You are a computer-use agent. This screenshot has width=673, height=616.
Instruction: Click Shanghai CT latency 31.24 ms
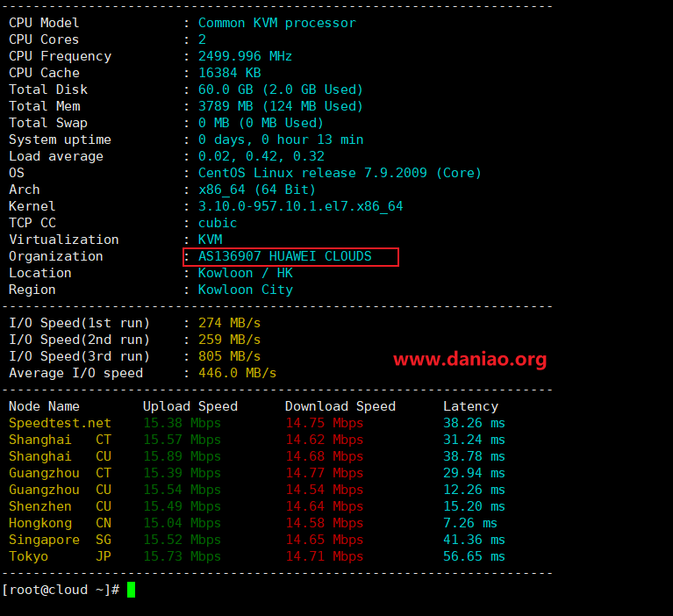475,440
